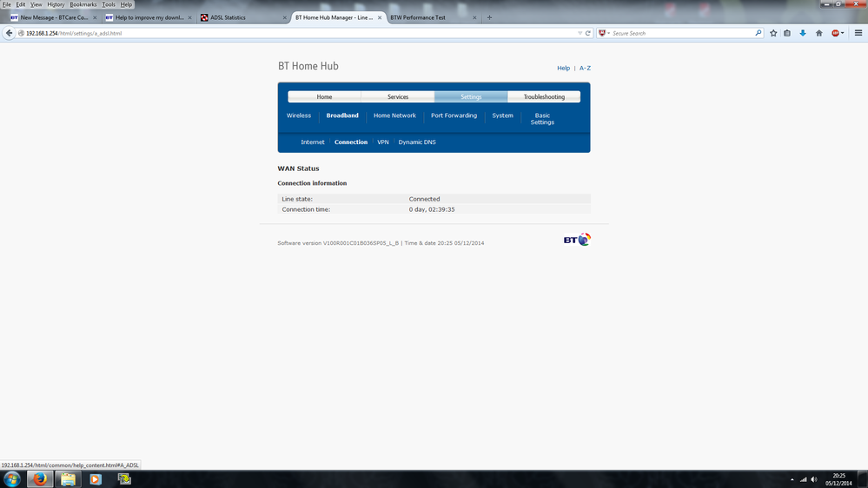
Task: Open the Edit menu
Action: coord(21,4)
